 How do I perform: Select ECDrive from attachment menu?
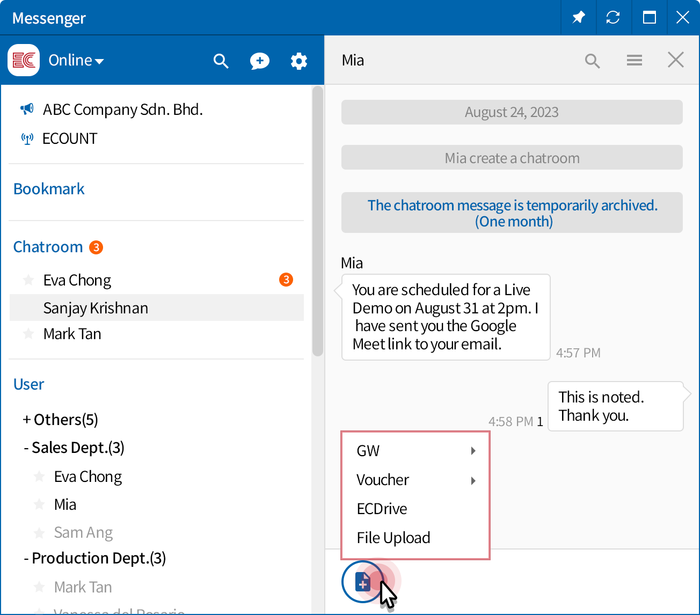[x=382, y=509]
